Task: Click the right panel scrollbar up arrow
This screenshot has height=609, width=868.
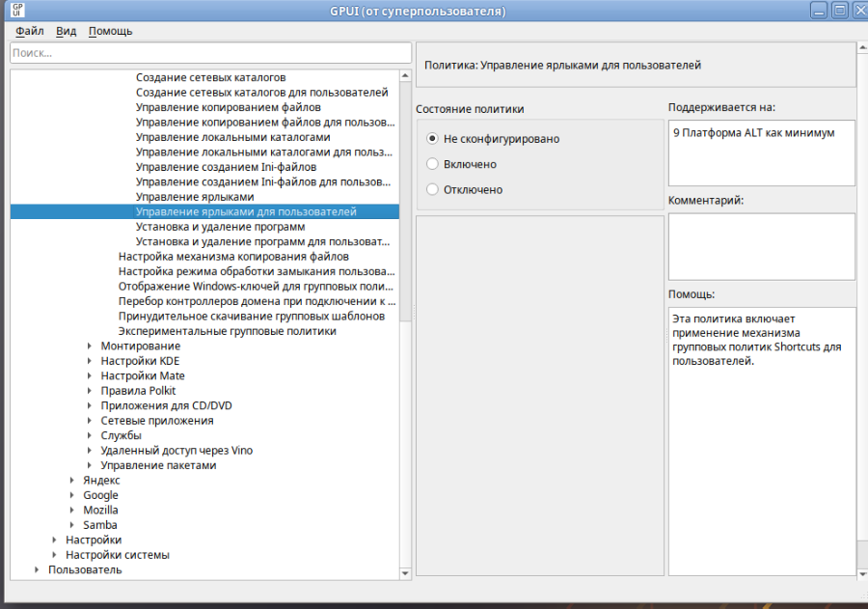Action: [x=862, y=48]
